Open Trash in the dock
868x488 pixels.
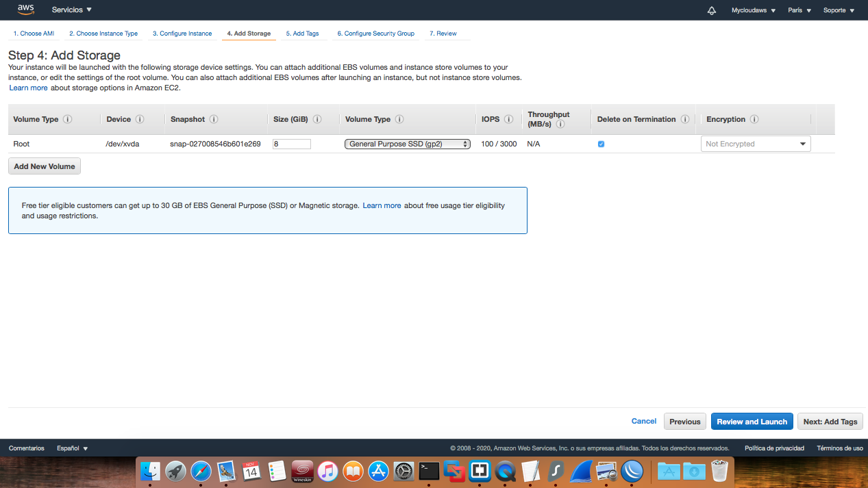point(719,471)
